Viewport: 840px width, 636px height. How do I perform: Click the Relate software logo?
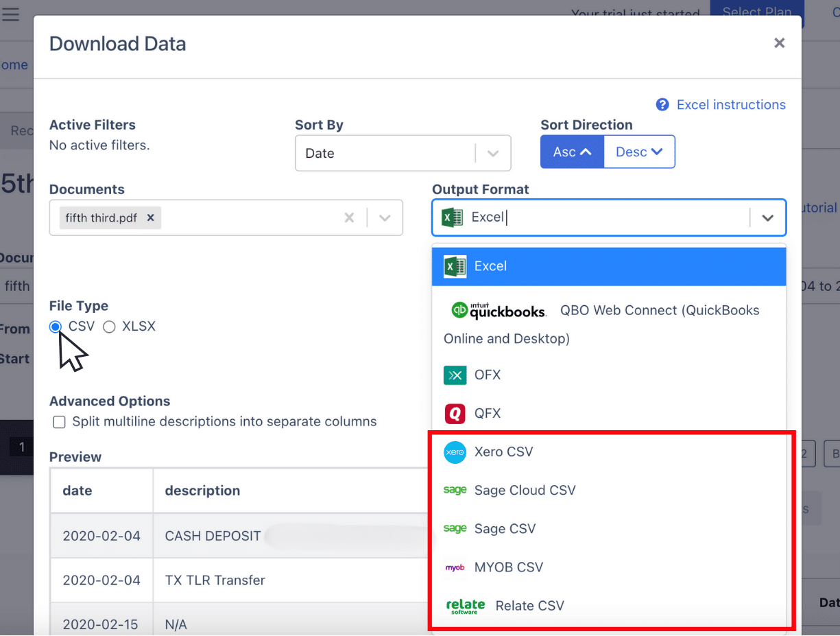(x=465, y=606)
